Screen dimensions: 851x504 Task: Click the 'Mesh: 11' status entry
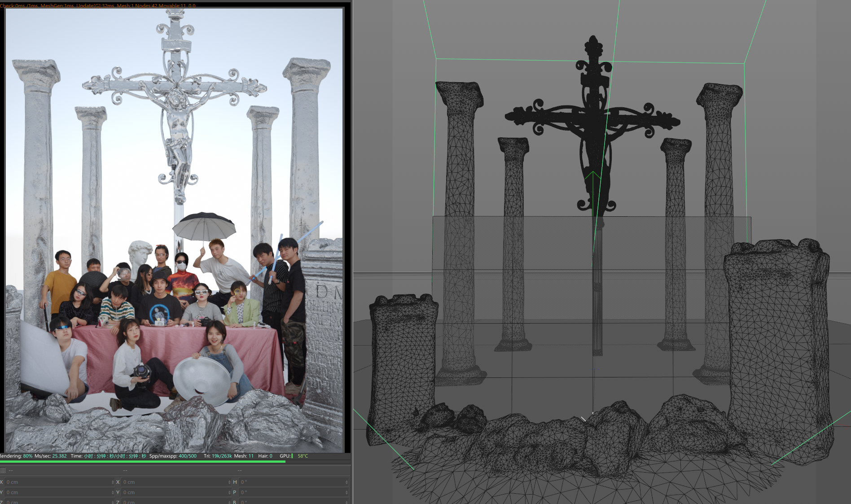coord(244,456)
